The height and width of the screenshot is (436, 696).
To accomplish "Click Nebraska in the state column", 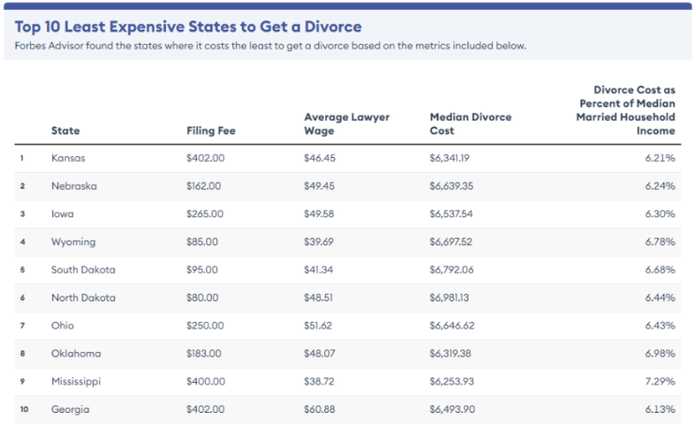I will 74,186.
